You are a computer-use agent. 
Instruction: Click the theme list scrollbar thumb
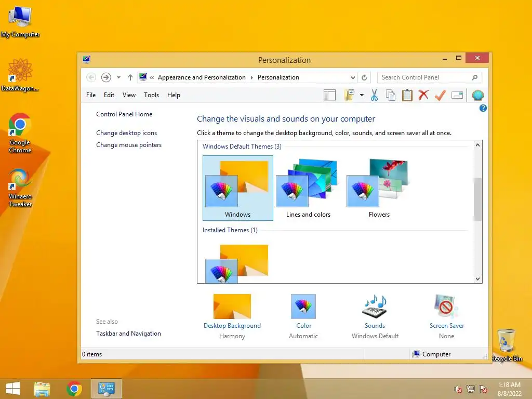pyautogui.click(x=477, y=199)
